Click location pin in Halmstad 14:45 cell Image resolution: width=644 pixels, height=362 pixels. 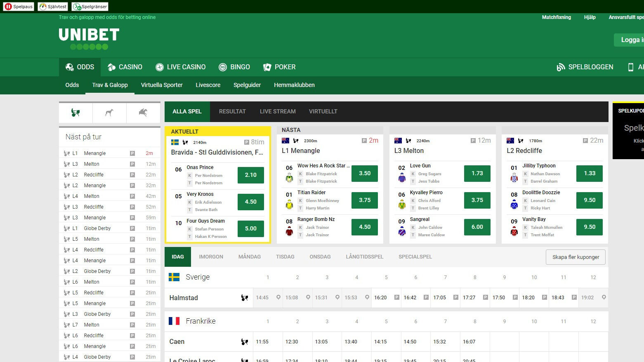278,297
